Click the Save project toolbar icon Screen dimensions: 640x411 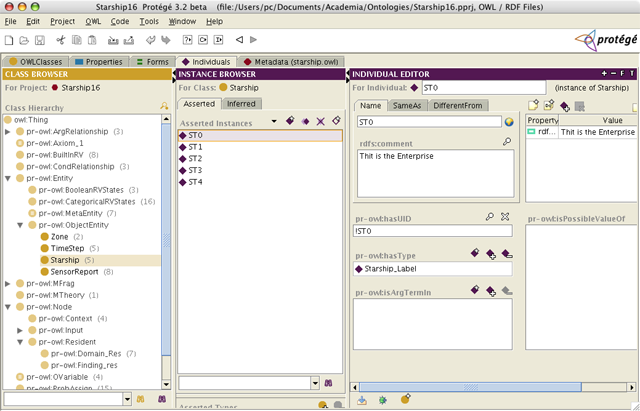pyautogui.click(x=40, y=40)
